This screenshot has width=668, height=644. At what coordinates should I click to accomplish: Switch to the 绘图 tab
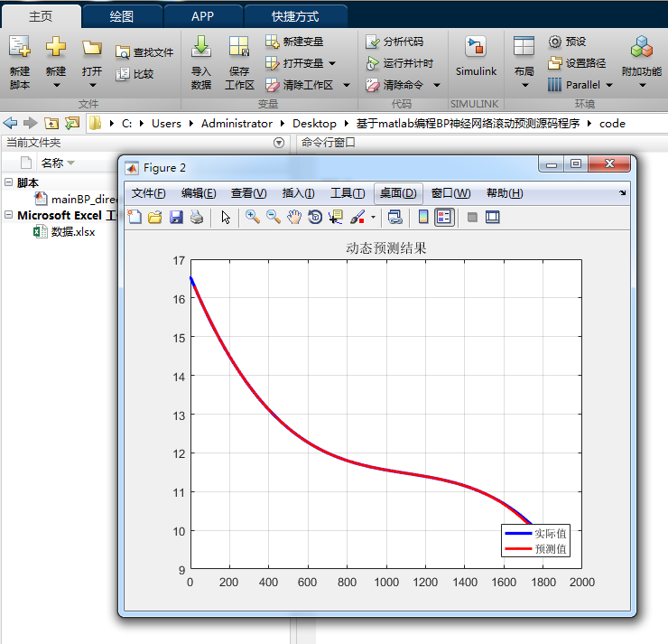pos(122,16)
